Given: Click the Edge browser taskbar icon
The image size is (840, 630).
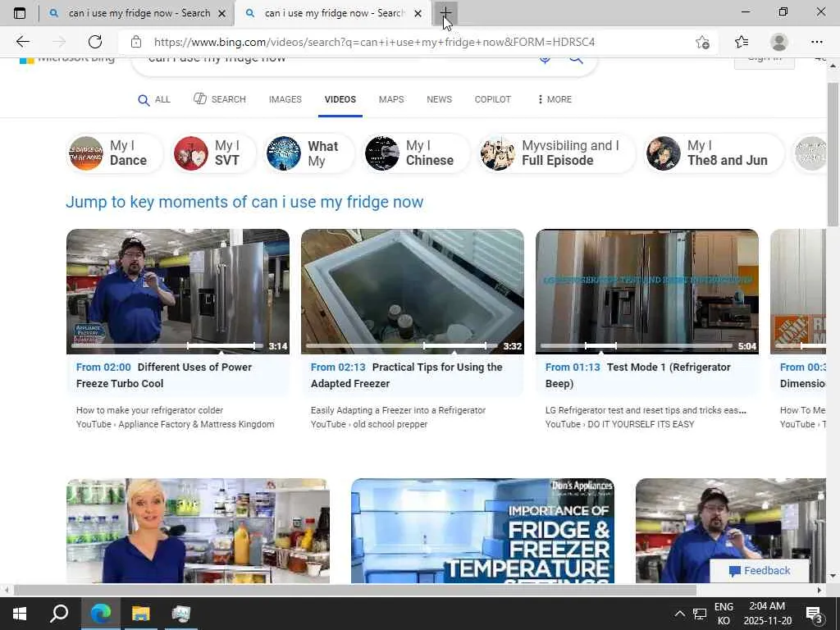Looking at the screenshot, I should 100,614.
